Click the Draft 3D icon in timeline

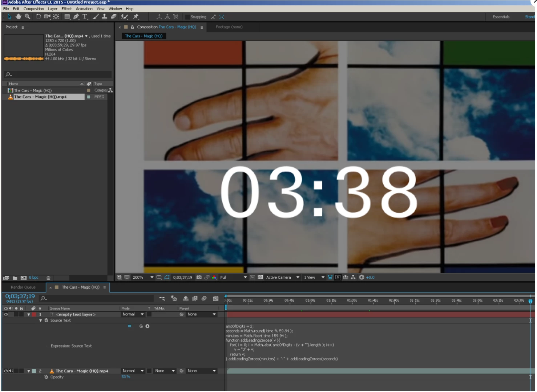pyautogui.click(x=174, y=298)
